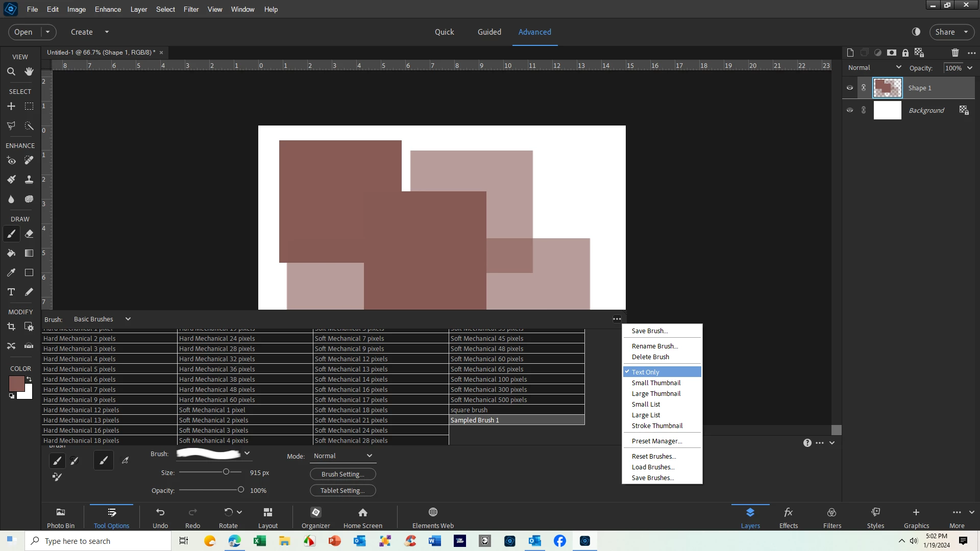The image size is (980, 551).
Task: Delete layer with trash icon
Action: (955, 53)
